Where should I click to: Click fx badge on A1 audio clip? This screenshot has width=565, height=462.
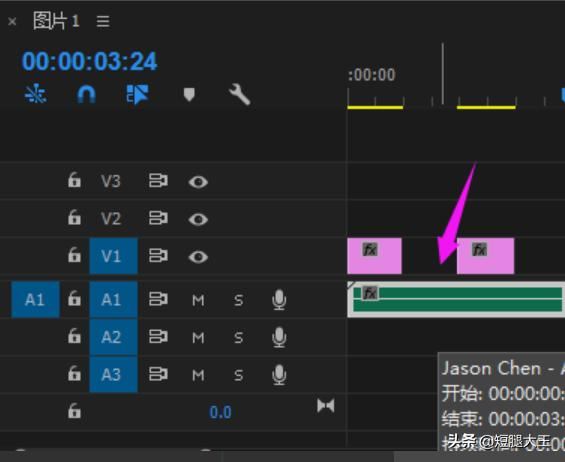pyautogui.click(x=370, y=293)
